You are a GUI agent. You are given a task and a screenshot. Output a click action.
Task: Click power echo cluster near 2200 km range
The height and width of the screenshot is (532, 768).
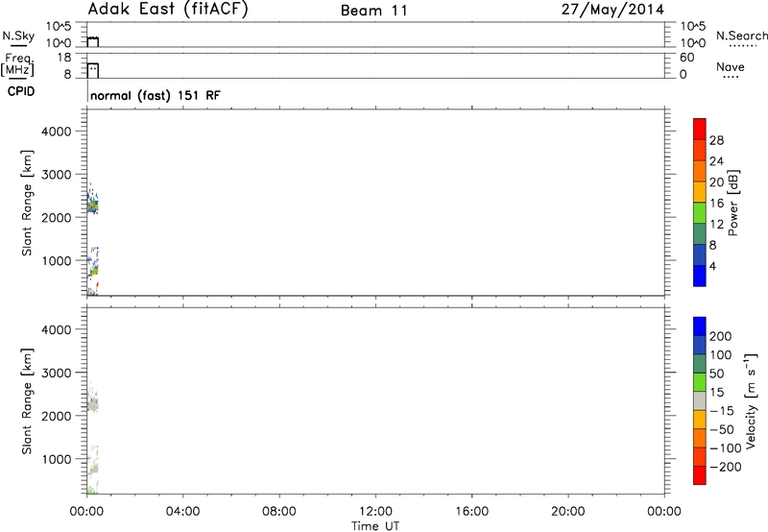[92, 205]
